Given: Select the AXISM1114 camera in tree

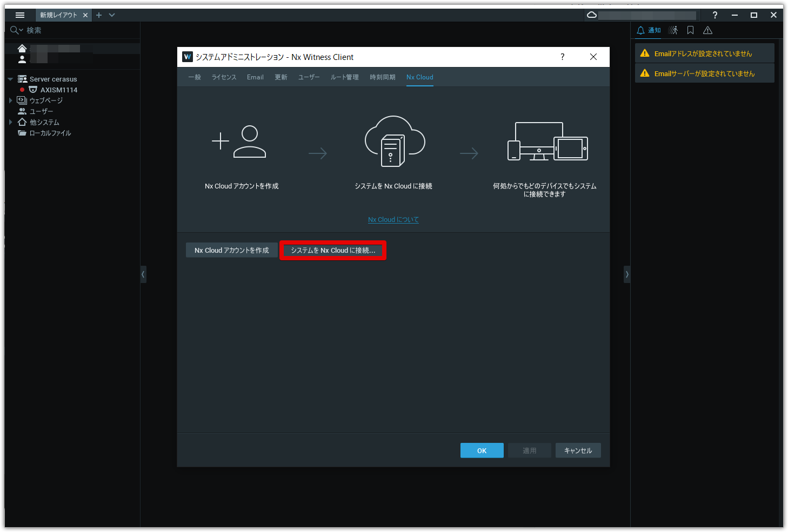Looking at the screenshot, I should [58, 90].
